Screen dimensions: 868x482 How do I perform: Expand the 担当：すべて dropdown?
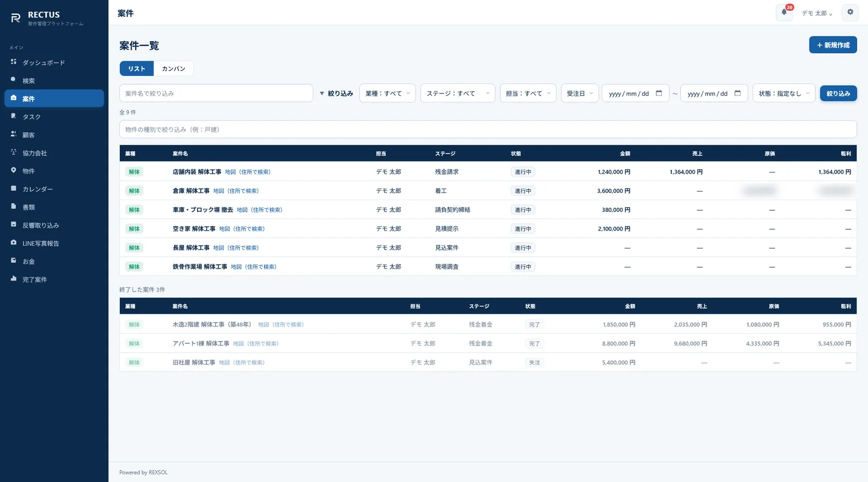528,93
